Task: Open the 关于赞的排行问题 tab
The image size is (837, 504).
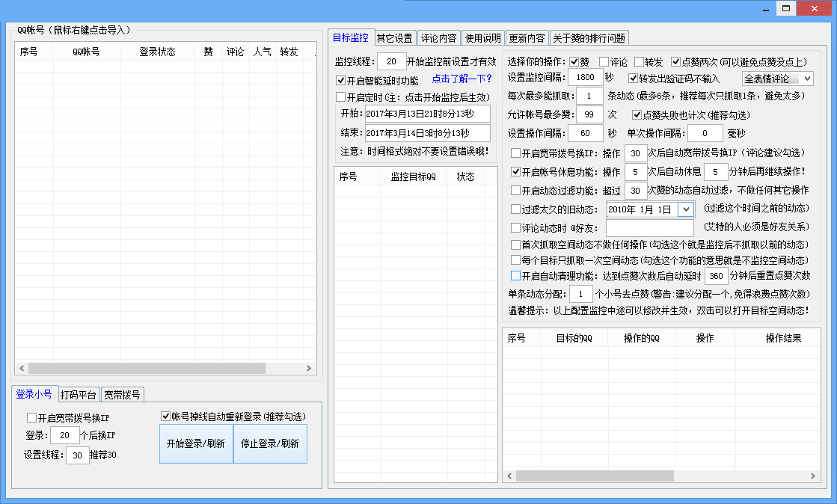Action: click(x=589, y=38)
